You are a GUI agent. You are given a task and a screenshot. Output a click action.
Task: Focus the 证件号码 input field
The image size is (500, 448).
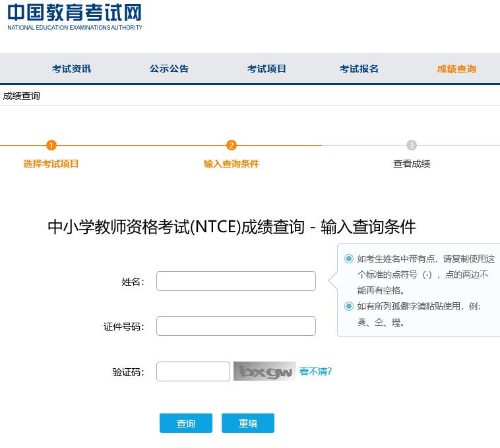pos(236,326)
